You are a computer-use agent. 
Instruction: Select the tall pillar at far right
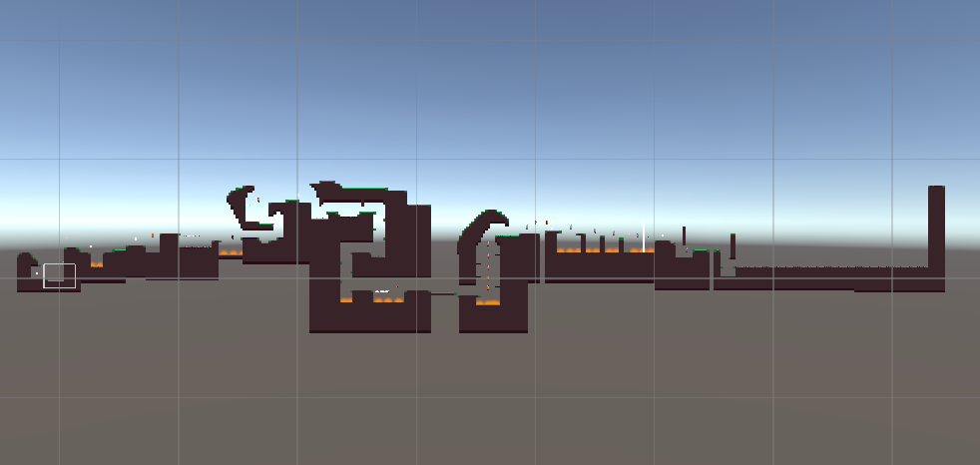click(936, 228)
